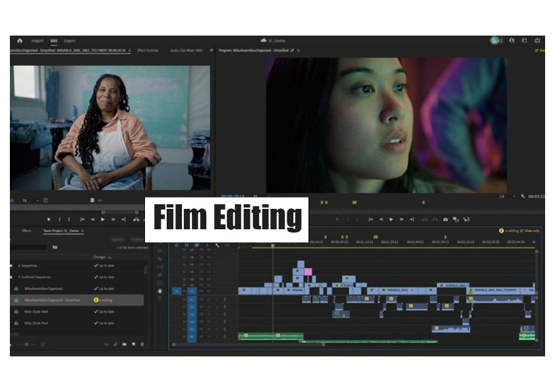Open the Source monitor panel menu
555x392 pixels.
tap(130, 51)
